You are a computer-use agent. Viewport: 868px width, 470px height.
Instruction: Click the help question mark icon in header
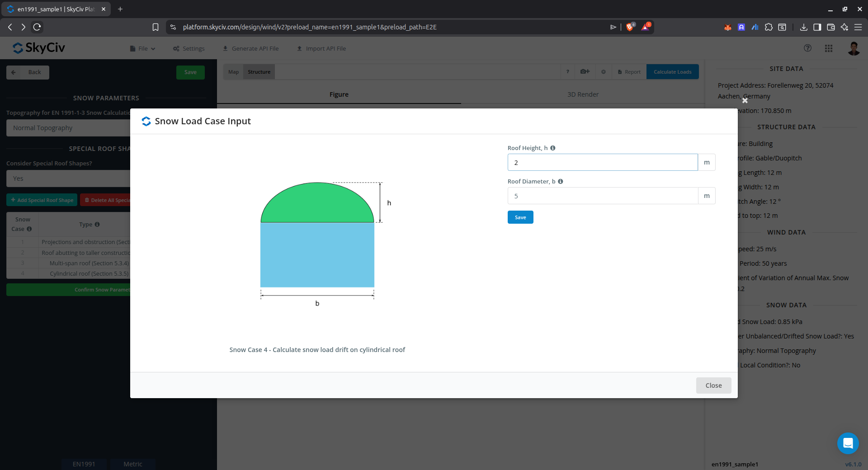[807, 48]
